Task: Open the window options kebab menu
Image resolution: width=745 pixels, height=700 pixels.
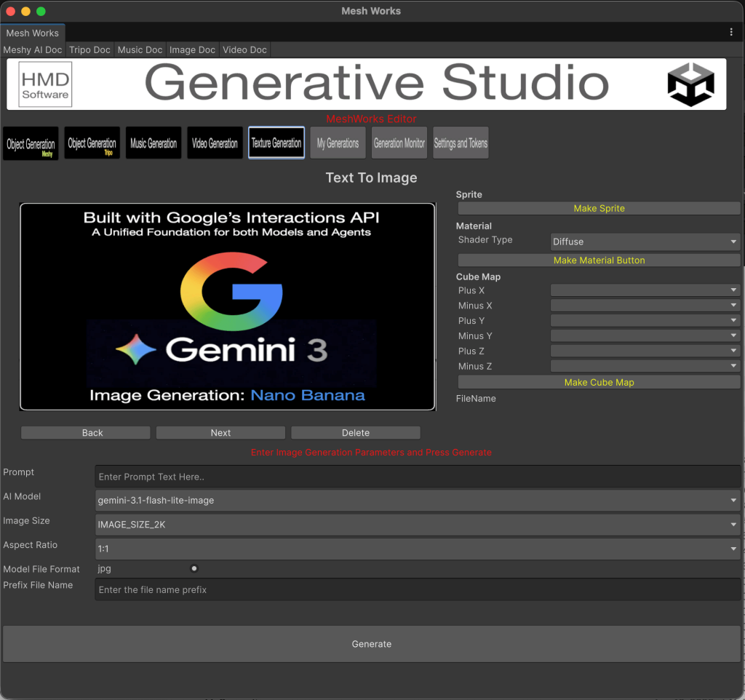Action: [x=731, y=32]
